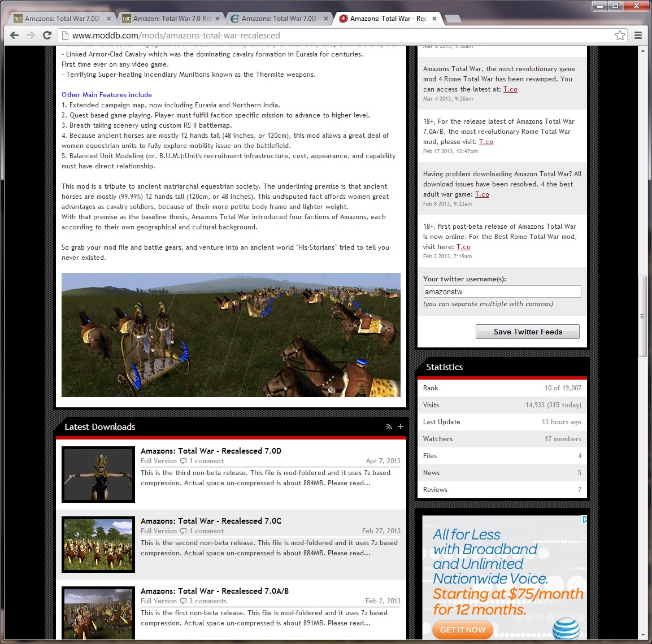Open T.co link in Feb 2 2013 tweet
Image resolution: width=652 pixels, height=644 pixels.
tap(464, 246)
